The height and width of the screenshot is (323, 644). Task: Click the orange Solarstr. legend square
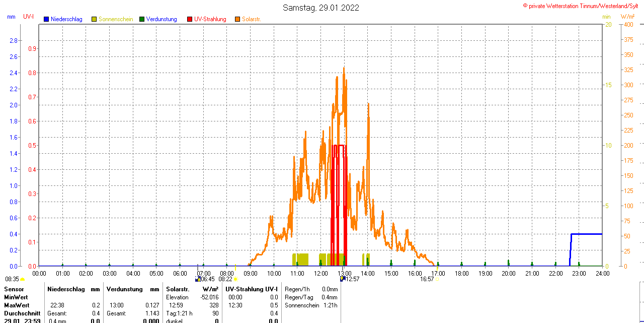pyautogui.click(x=237, y=19)
